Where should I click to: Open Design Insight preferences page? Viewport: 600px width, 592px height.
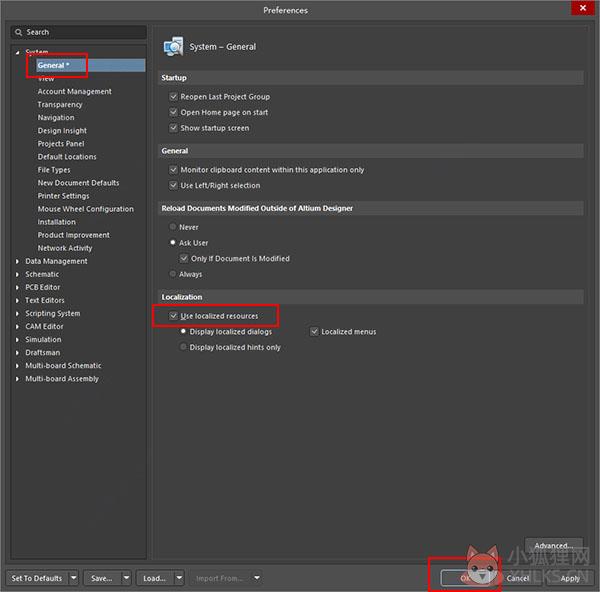point(62,130)
